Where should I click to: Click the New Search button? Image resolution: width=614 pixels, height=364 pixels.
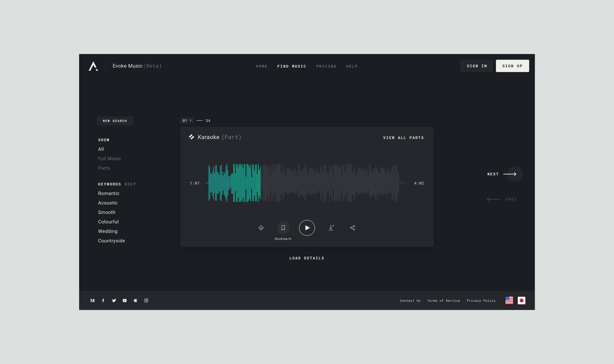(x=115, y=121)
